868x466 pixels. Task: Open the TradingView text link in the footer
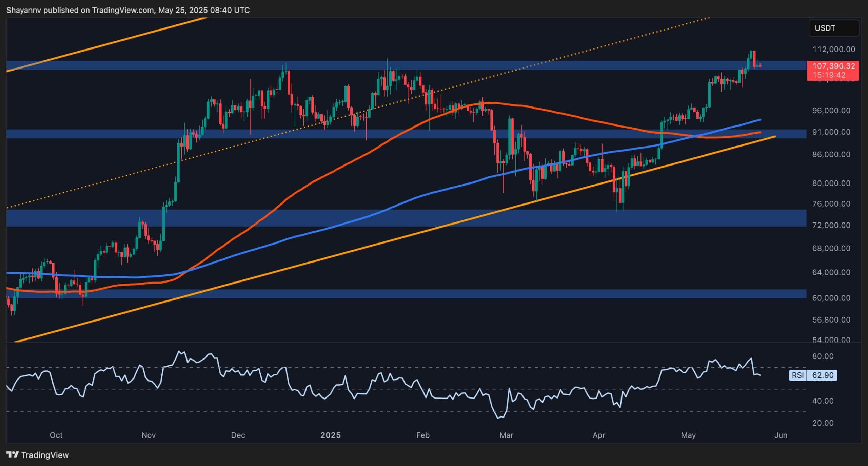pos(45,455)
